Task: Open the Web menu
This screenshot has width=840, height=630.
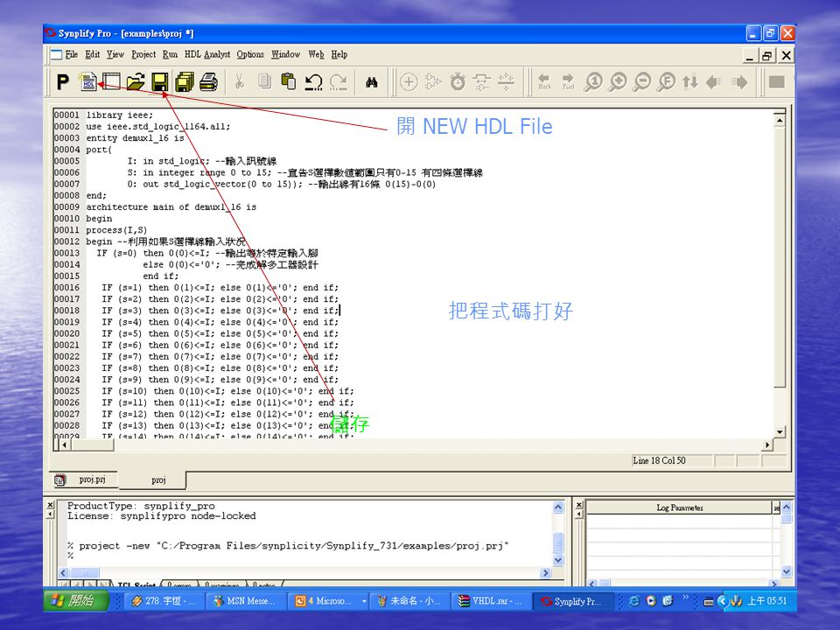Action: (x=316, y=54)
